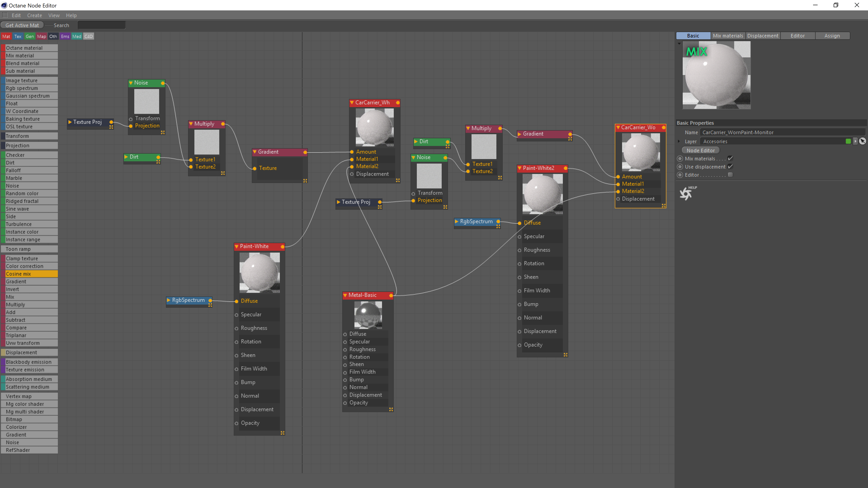The image size is (868, 488).
Task: Click the arrow button beside Accesories layer
Action: click(x=855, y=141)
